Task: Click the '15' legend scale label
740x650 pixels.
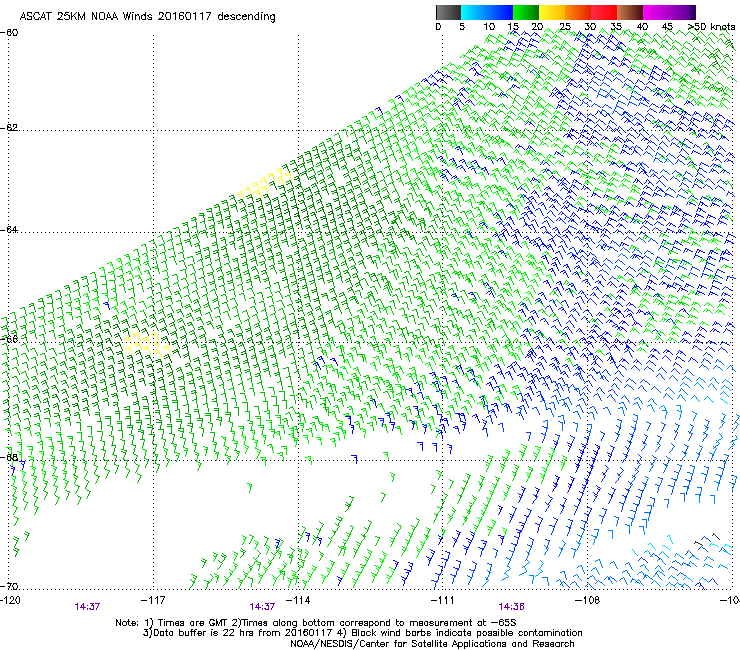Action: 513,27
